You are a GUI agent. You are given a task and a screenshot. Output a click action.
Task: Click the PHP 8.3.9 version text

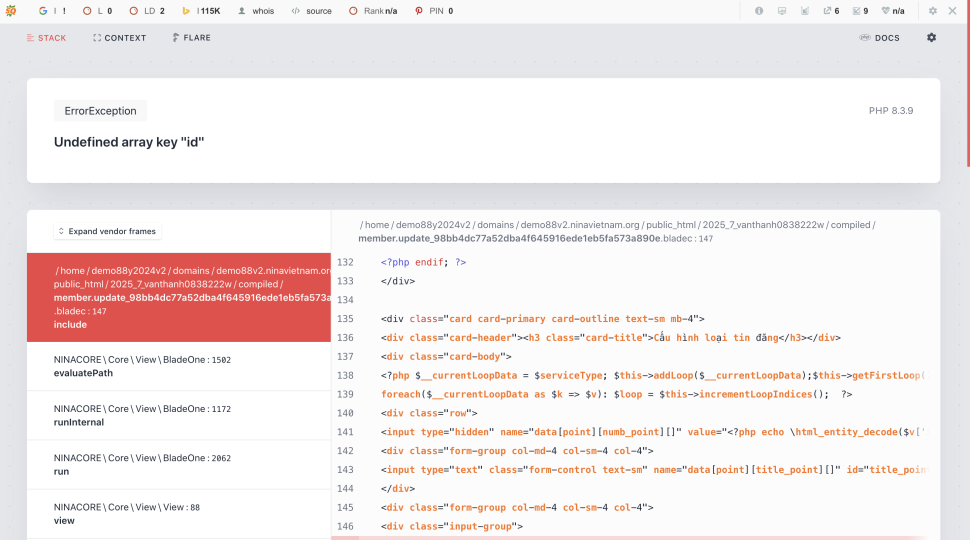[x=891, y=111]
